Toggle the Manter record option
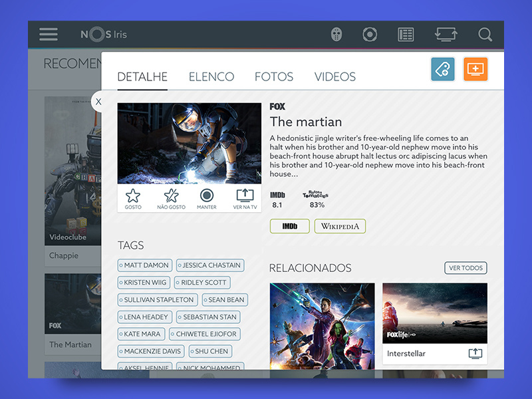This screenshot has width=532, height=399. [207, 199]
